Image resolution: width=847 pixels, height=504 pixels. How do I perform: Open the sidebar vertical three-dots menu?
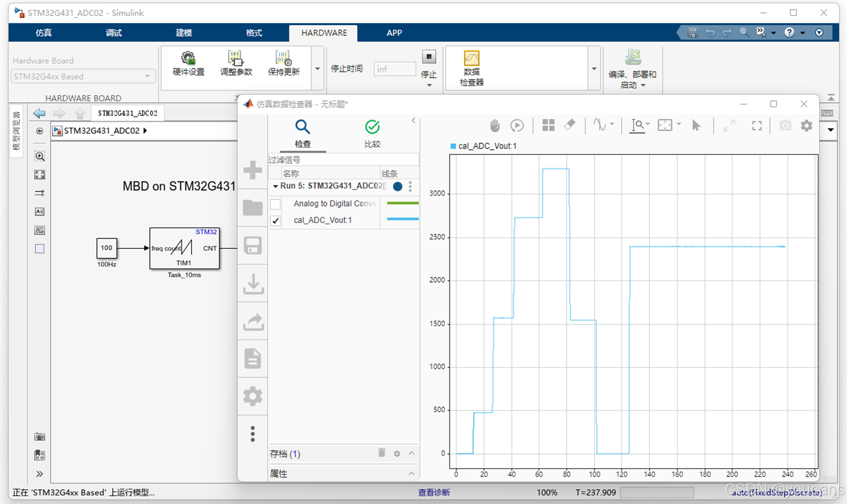coord(253,434)
